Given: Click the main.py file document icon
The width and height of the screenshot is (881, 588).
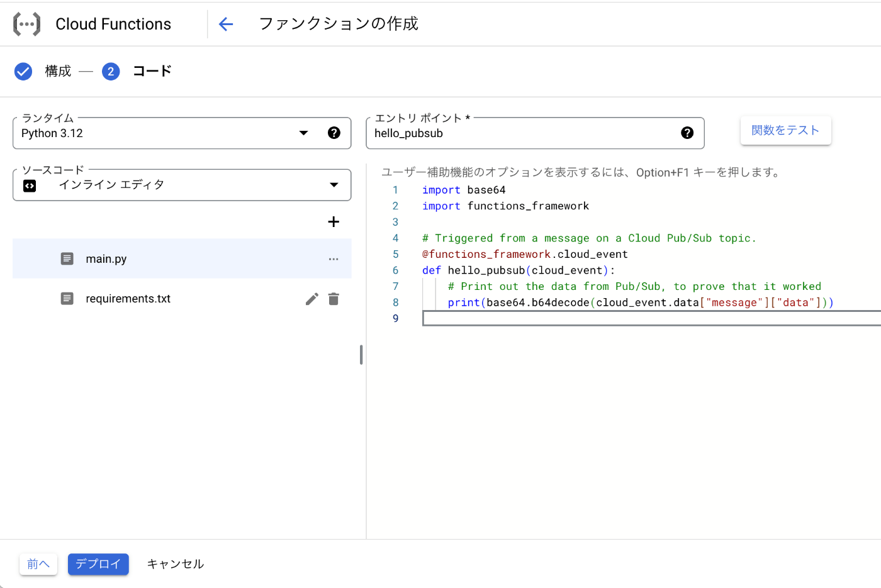Looking at the screenshot, I should [x=67, y=258].
